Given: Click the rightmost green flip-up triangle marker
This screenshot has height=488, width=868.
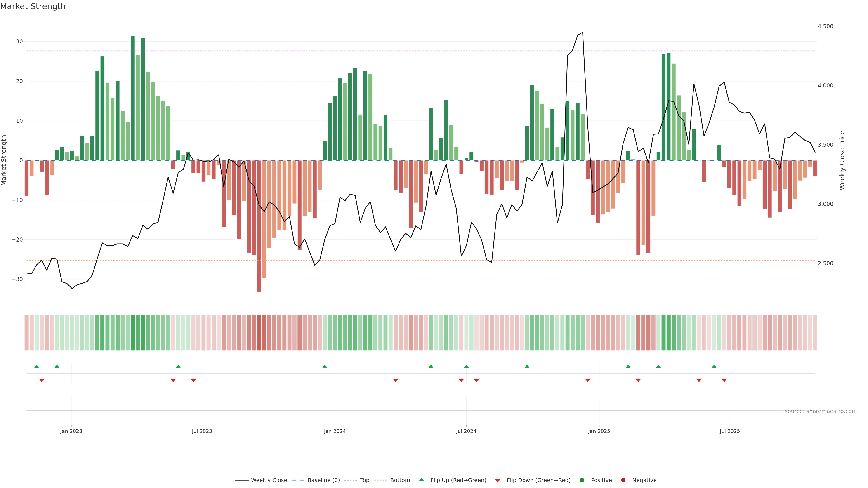Looking at the screenshot, I should pyautogui.click(x=714, y=366).
